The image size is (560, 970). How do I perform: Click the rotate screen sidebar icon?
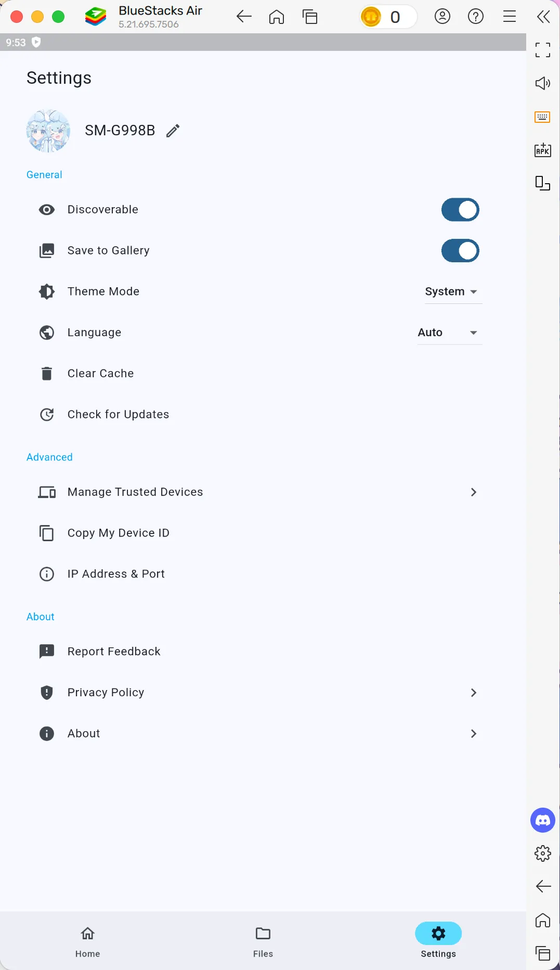pyautogui.click(x=543, y=183)
